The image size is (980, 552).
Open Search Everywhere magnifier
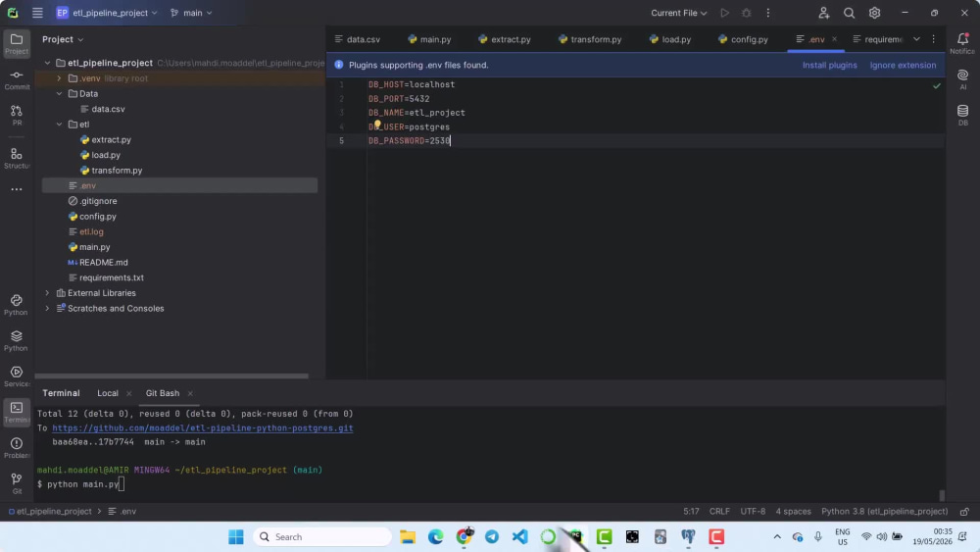click(x=849, y=13)
